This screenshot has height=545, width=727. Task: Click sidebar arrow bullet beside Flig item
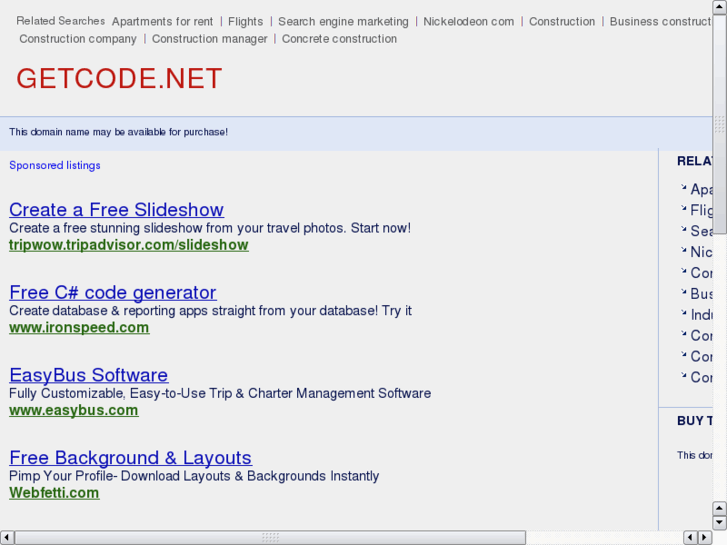click(683, 208)
